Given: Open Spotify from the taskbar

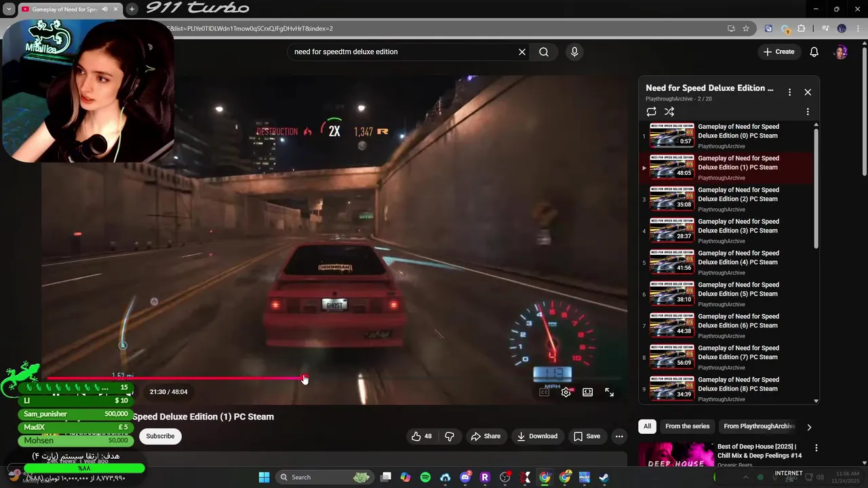Looking at the screenshot, I should coord(425,477).
